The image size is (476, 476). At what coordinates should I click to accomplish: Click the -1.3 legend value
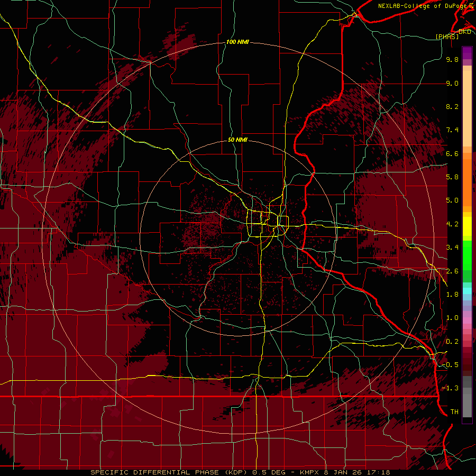tap(450, 388)
